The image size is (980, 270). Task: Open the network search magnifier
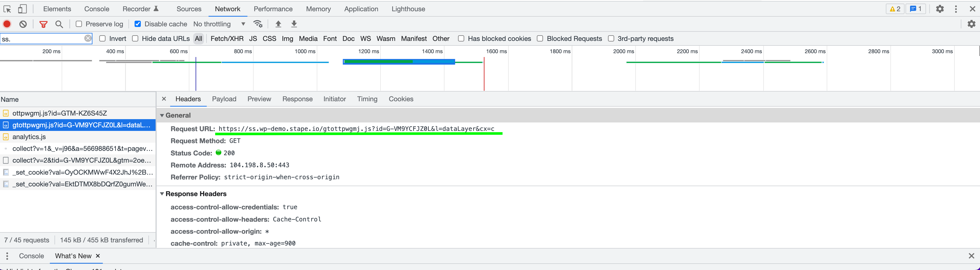click(x=59, y=24)
